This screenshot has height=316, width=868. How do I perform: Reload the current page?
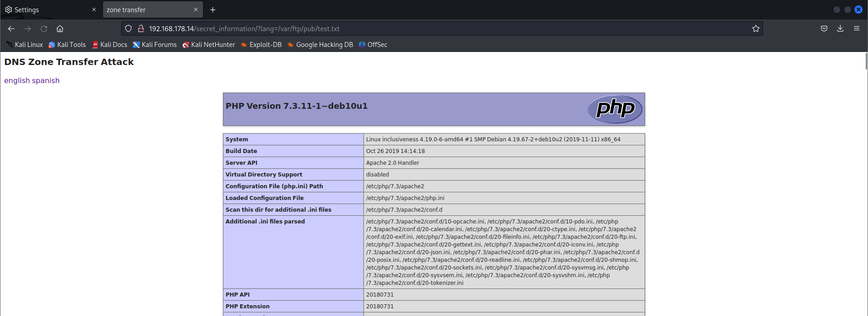pos(44,28)
